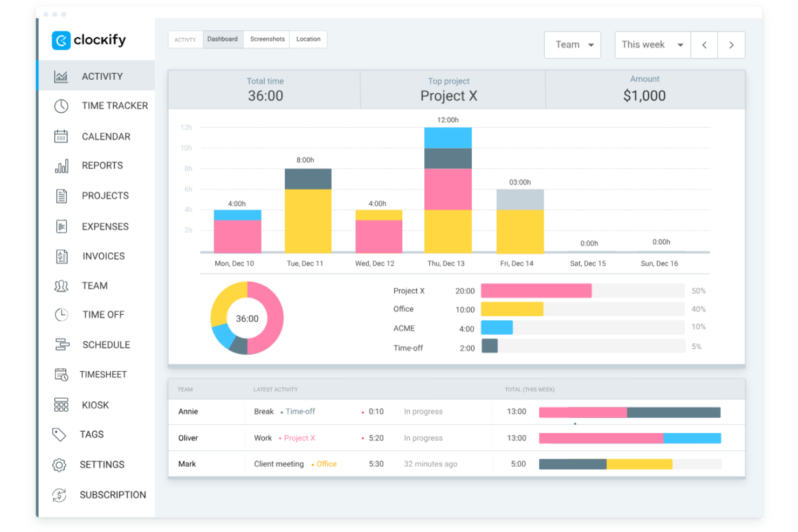Click the 36:00 donut chart

click(247, 318)
